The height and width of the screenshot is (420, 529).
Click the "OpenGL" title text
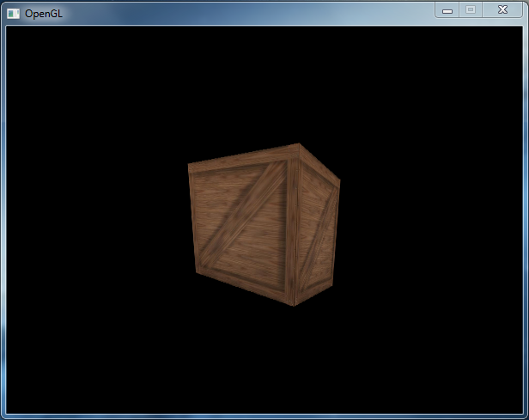point(43,14)
